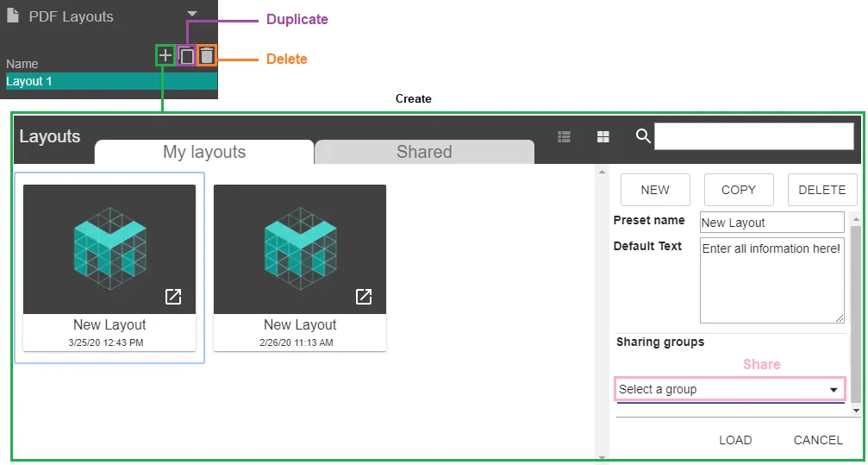Click the Preset name text field
The height and width of the screenshot is (465, 868).
(771, 223)
